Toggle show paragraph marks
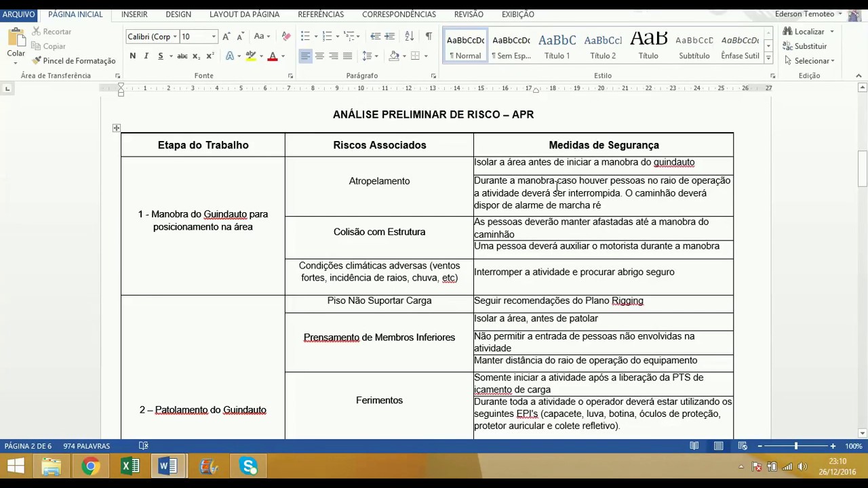This screenshot has height=488, width=868. pyautogui.click(x=429, y=37)
